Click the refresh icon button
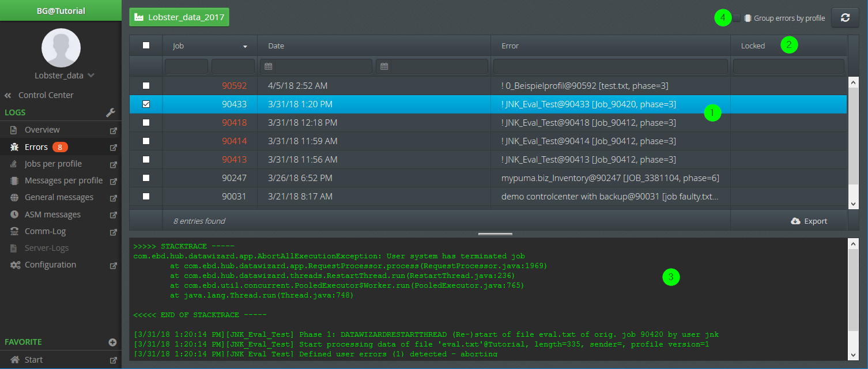Viewport: 868px width, 369px height. pos(845,18)
